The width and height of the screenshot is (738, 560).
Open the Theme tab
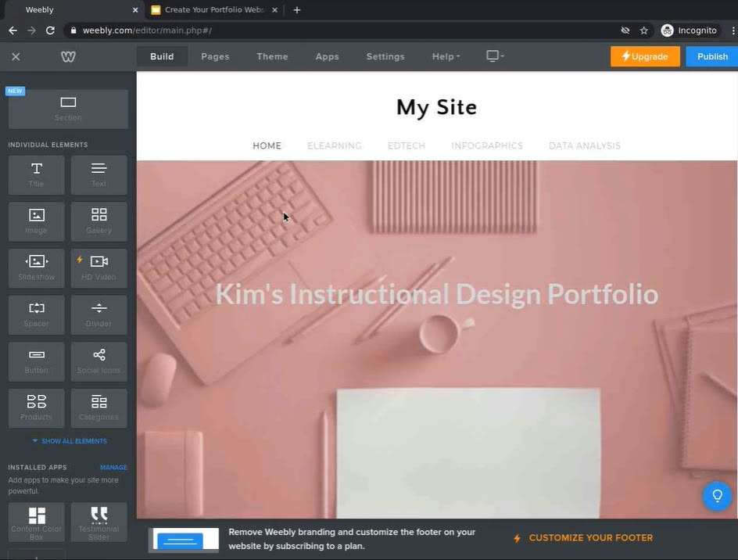272,56
